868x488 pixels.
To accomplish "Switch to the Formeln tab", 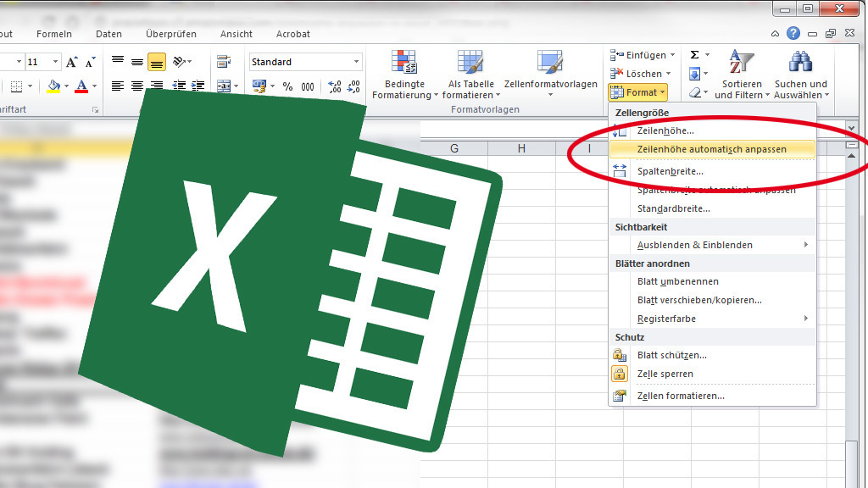I will click(x=54, y=34).
